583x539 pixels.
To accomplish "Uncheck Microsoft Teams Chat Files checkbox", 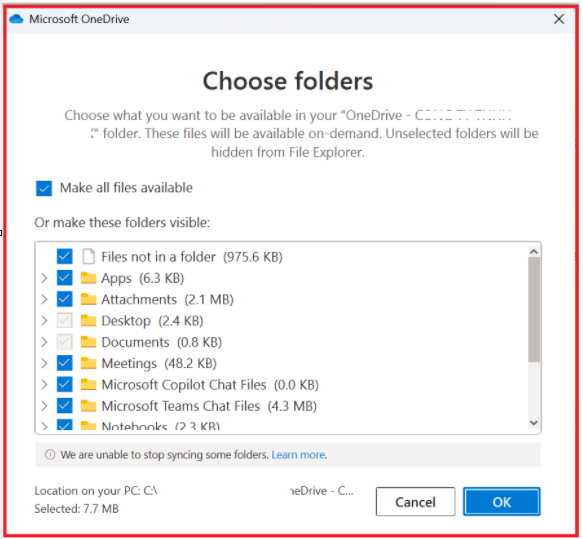I will click(x=65, y=406).
